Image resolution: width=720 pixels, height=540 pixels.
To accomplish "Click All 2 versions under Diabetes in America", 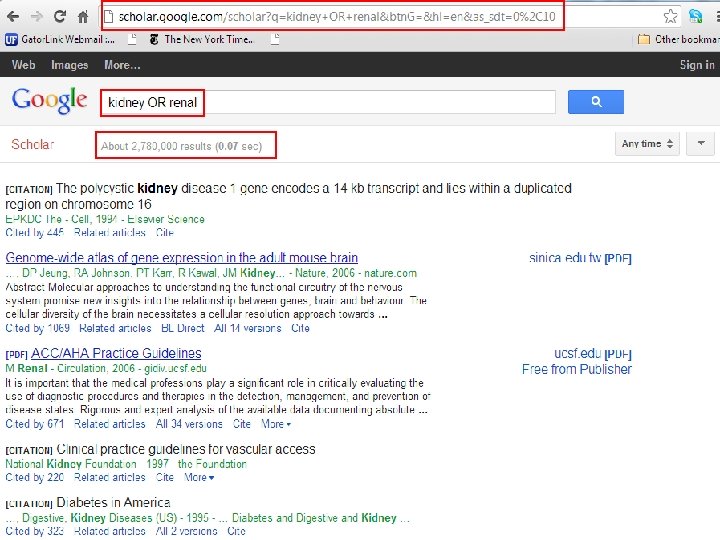I will coord(186,531).
